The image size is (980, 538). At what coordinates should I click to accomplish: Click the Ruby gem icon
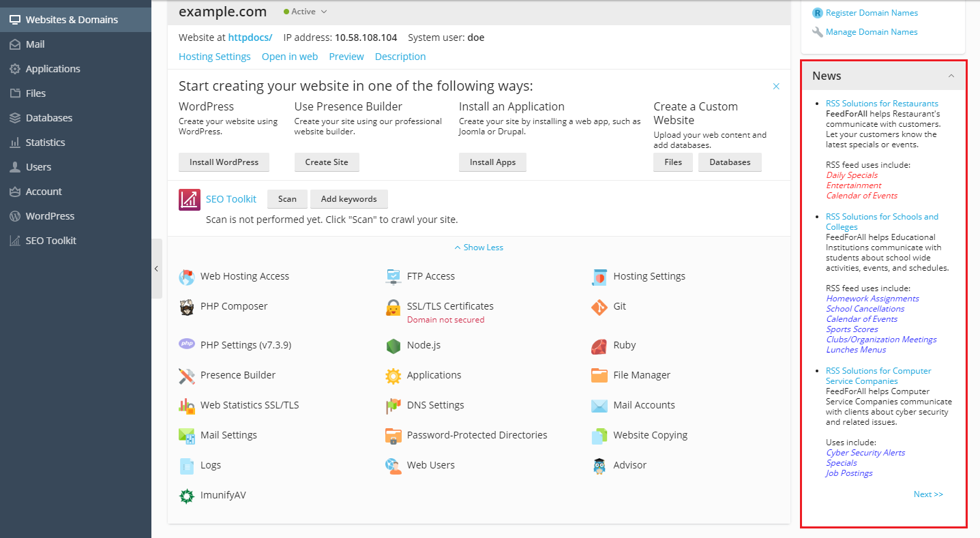pos(599,346)
